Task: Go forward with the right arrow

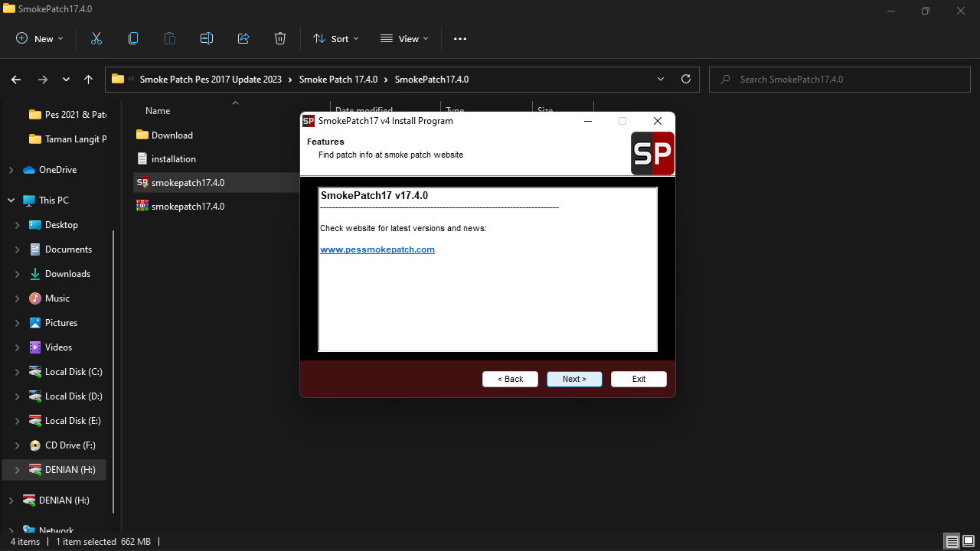Action: point(43,79)
